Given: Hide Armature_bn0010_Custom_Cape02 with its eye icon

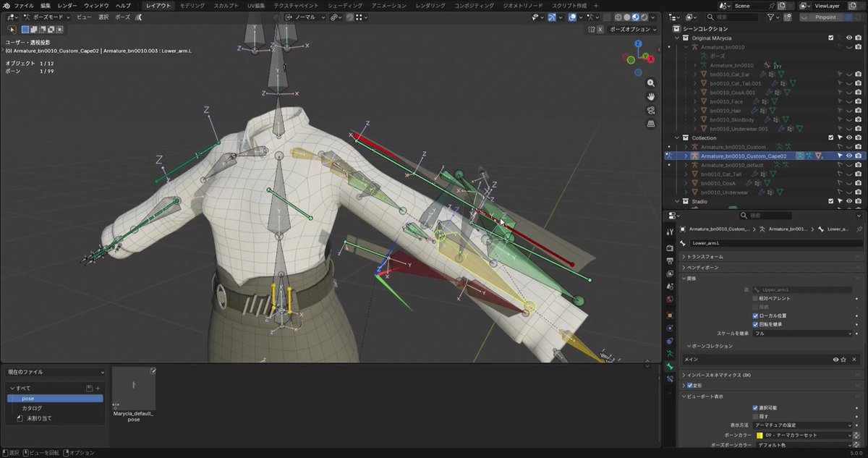Looking at the screenshot, I should coord(849,156).
